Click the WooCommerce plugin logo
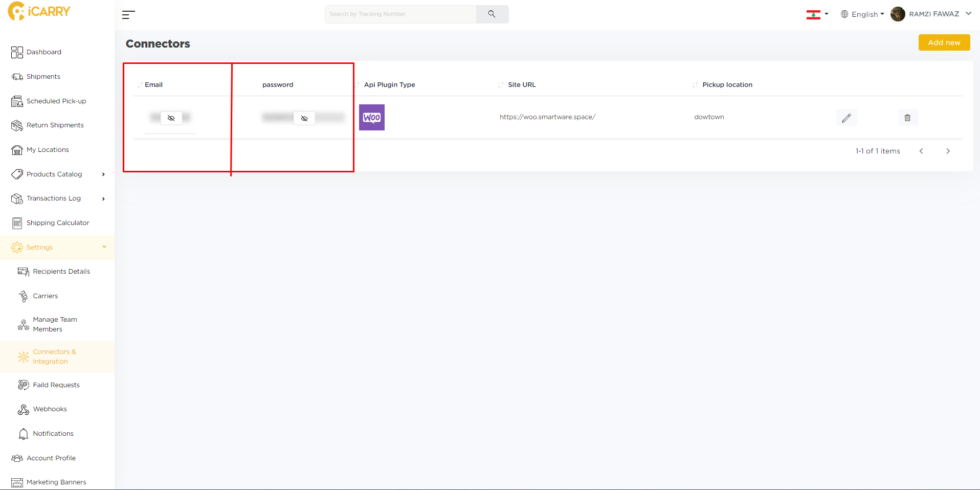Image resolution: width=980 pixels, height=490 pixels. (x=372, y=118)
